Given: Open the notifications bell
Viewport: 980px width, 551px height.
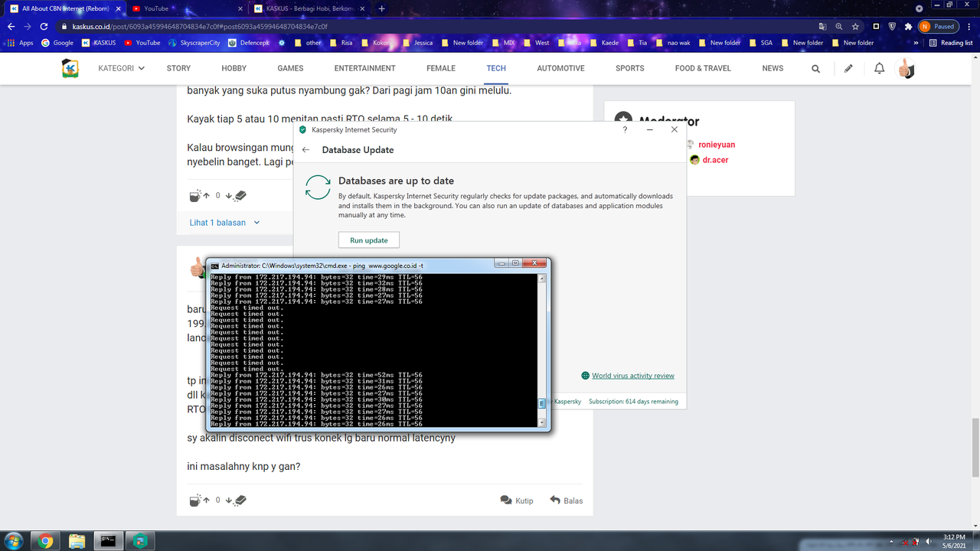Looking at the screenshot, I should pos(880,68).
